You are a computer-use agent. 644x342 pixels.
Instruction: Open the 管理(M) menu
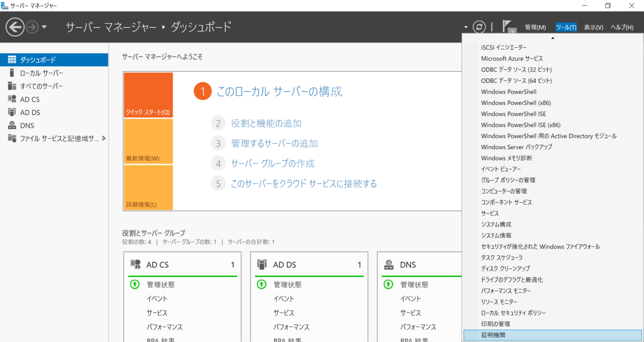tap(535, 27)
